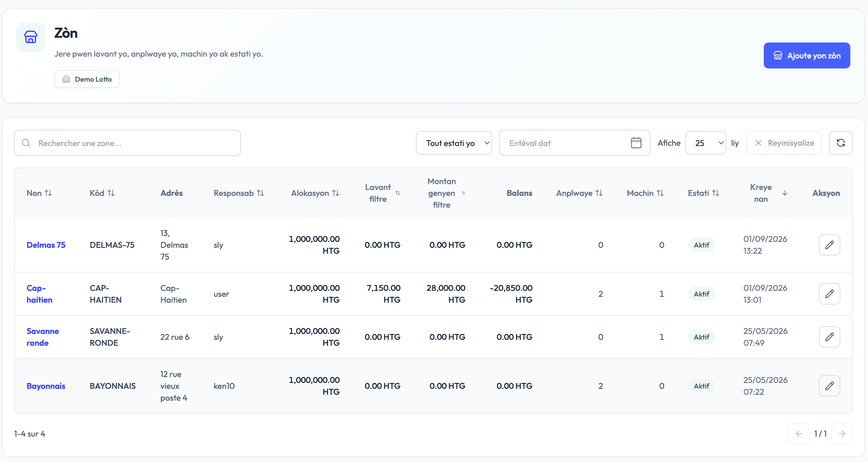The image size is (868, 462).
Task: Toggle Kreye nan descending sort arrow
Action: coord(784,193)
